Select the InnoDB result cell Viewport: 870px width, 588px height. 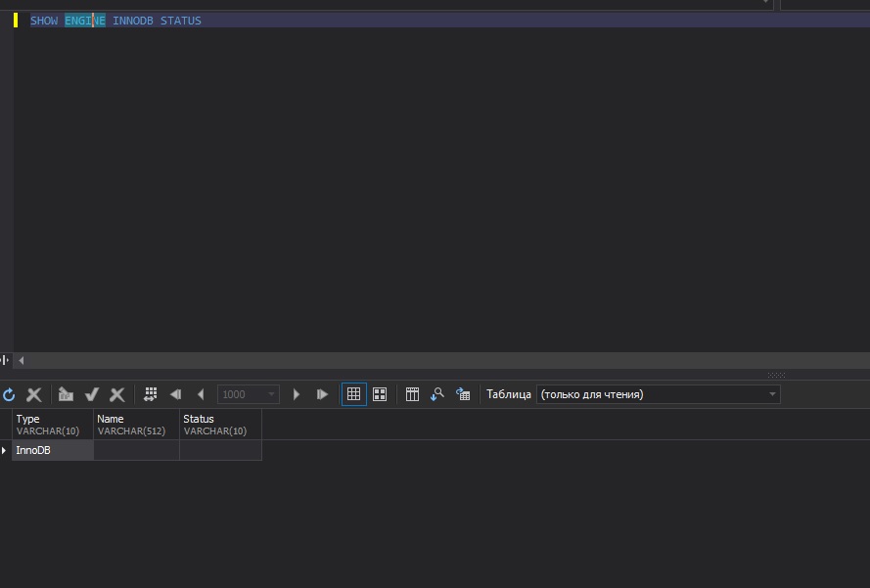click(52, 450)
